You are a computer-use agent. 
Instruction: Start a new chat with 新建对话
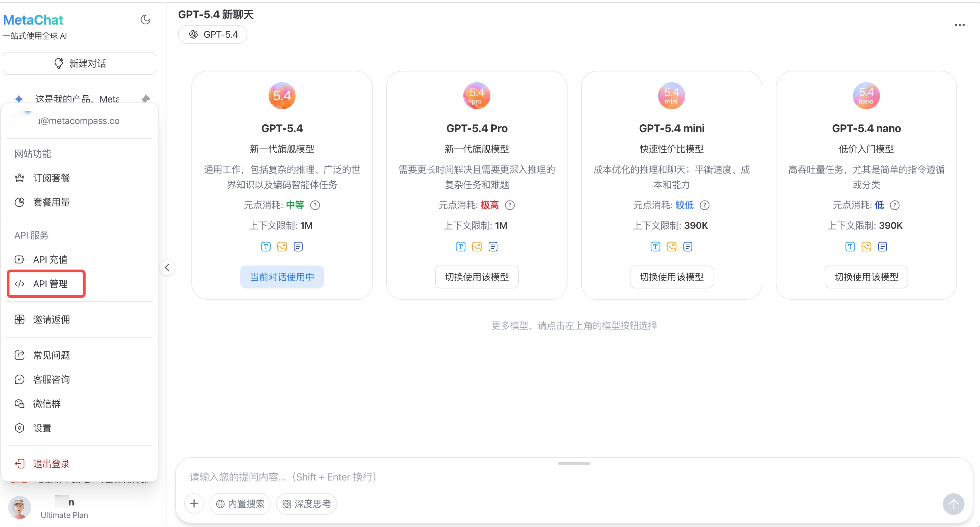pos(80,63)
